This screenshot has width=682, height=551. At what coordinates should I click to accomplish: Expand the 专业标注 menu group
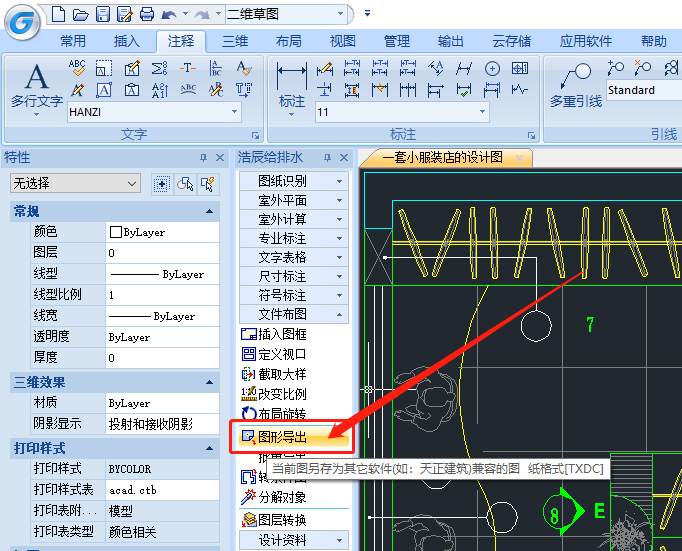pos(294,238)
